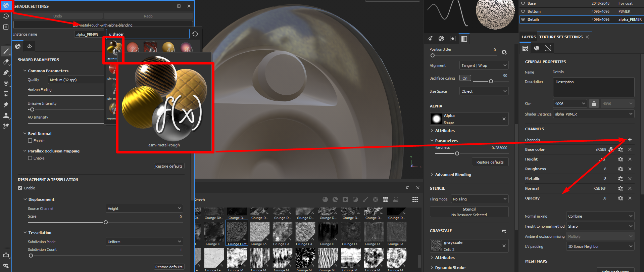
Task: Filter assets by brushes
Action: (365, 199)
